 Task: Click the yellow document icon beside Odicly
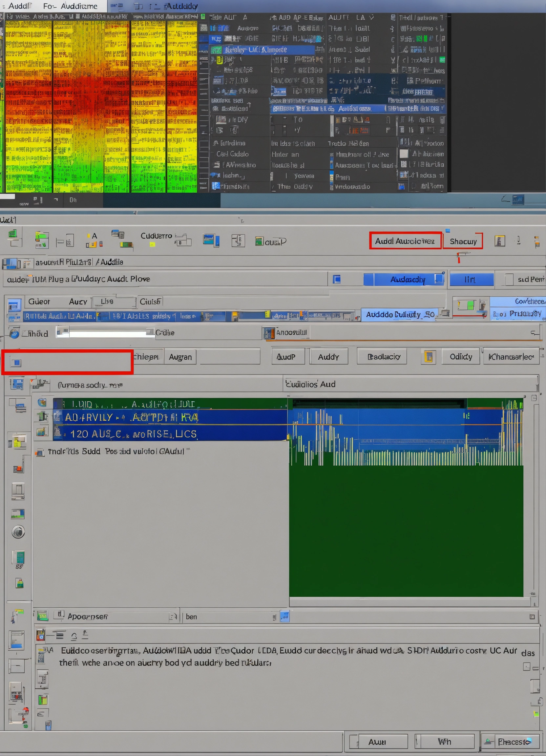coord(428,357)
